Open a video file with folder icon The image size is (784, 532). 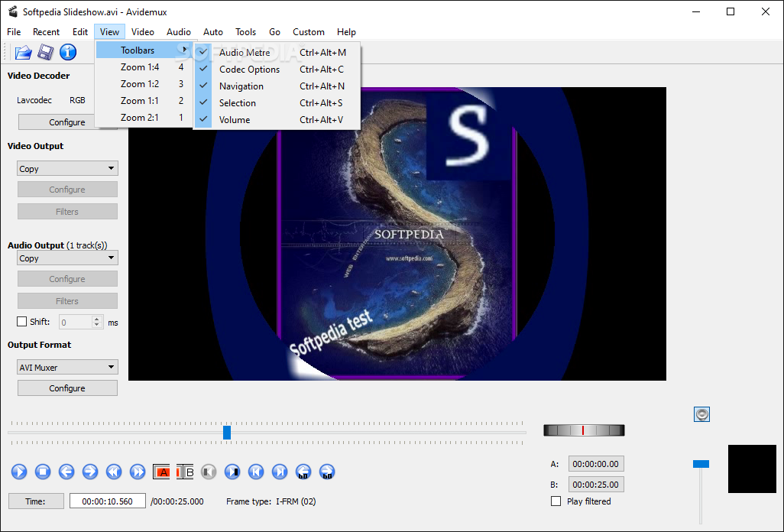pyautogui.click(x=23, y=52)
